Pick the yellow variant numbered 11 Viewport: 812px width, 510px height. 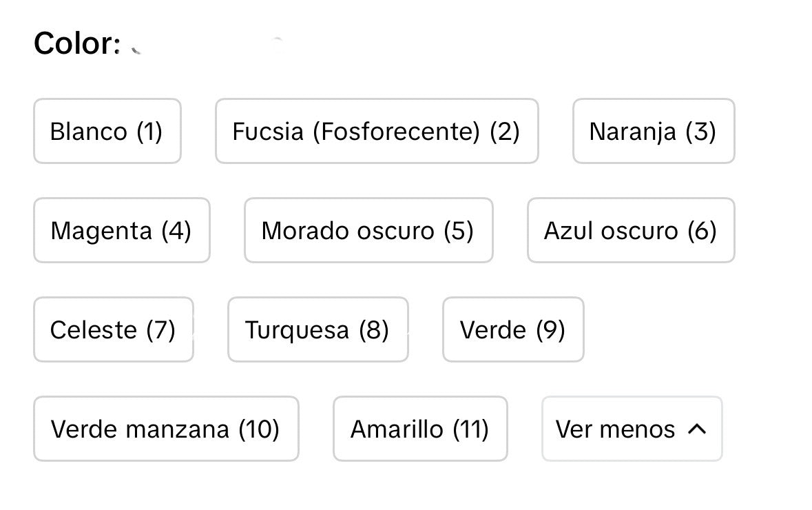(419, 429)
